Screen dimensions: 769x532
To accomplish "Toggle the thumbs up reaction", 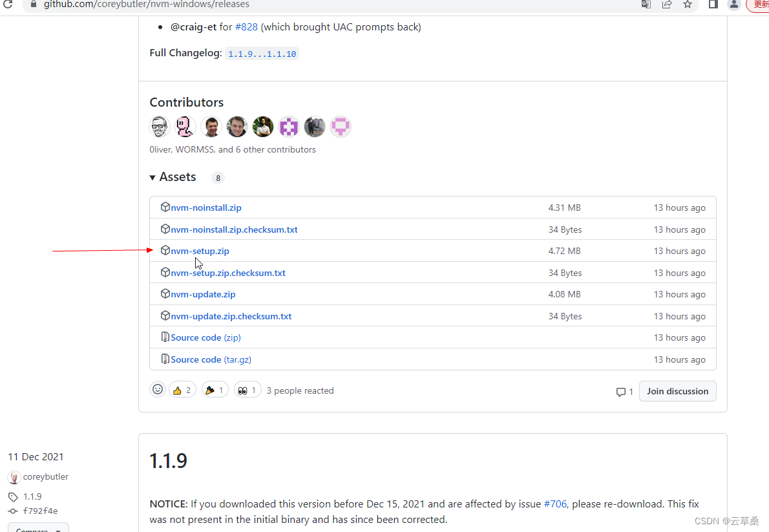I will click(182, 390).
